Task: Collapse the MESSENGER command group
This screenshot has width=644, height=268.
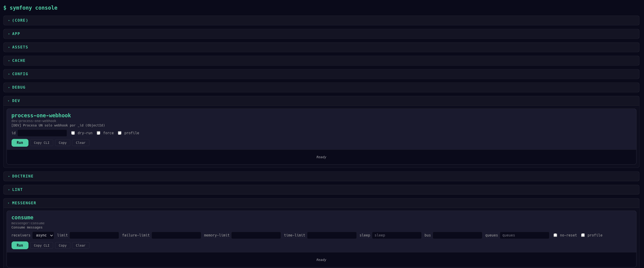Action: coord(321,202)
